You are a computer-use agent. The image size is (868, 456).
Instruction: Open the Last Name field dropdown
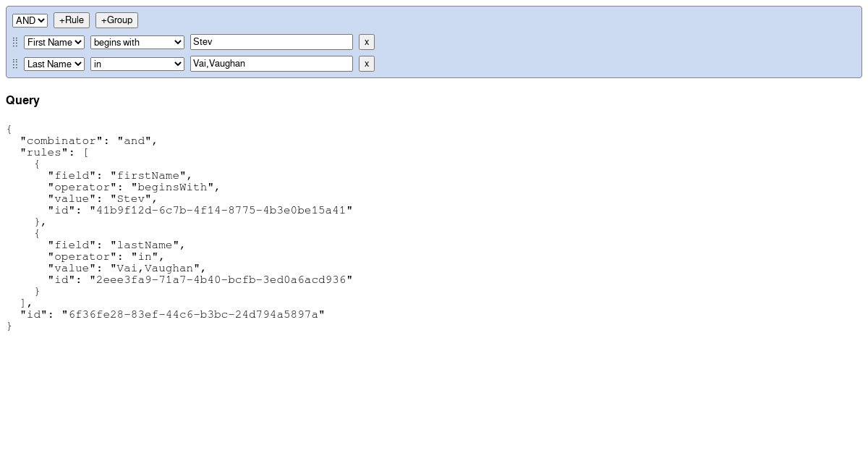[54, 64]
